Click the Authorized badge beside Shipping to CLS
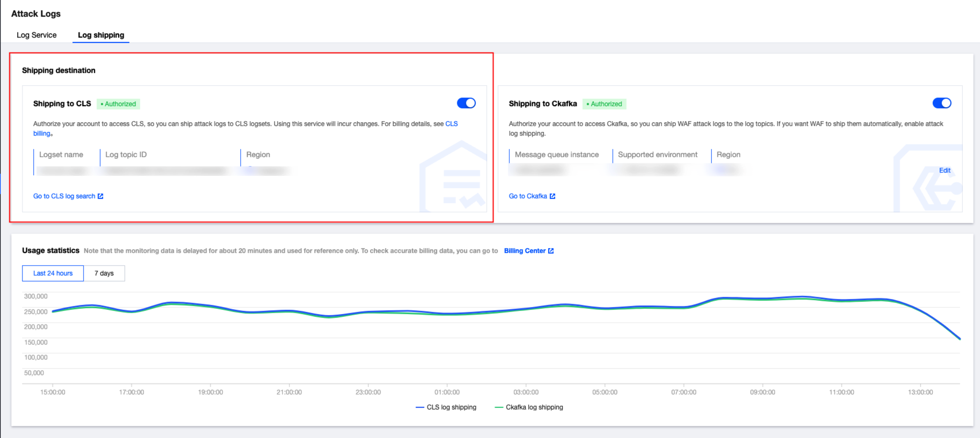Screen dimensions: 980x438 (119, 104)
